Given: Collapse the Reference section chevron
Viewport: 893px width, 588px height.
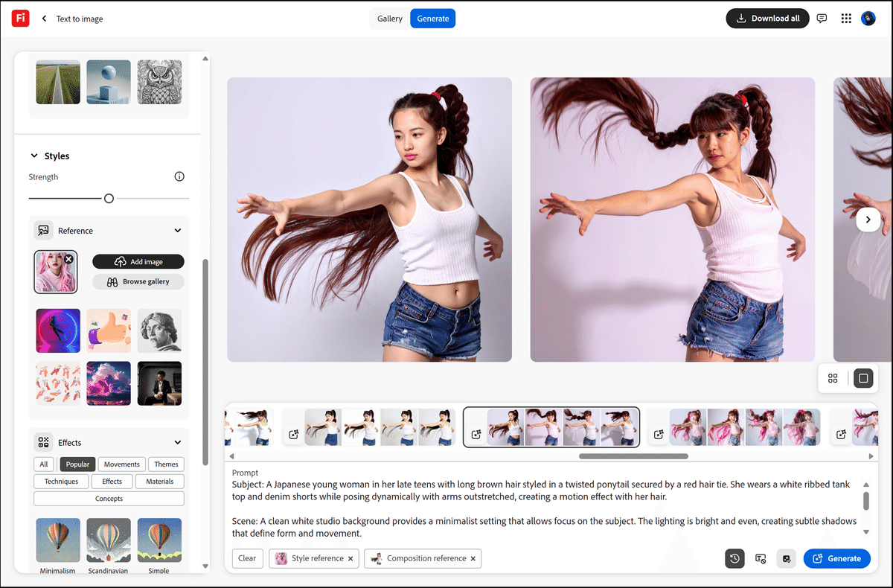Looking at the screenshot, I should (x=178, y=231).
